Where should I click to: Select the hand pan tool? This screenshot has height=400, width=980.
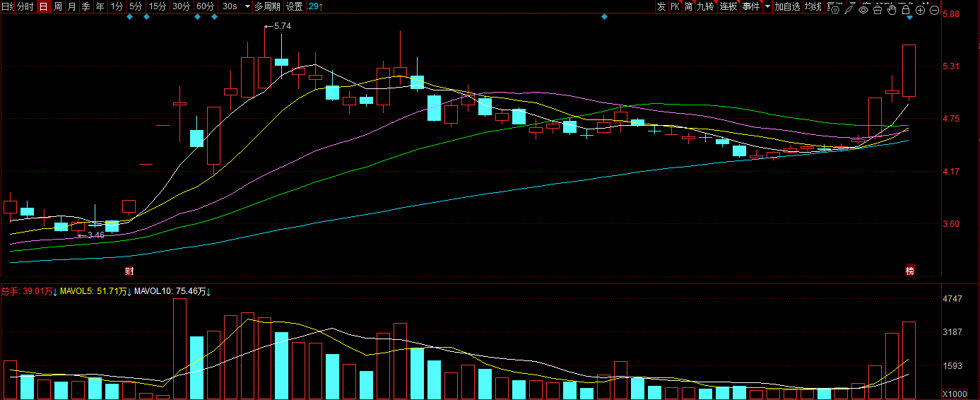pos(892,10)
